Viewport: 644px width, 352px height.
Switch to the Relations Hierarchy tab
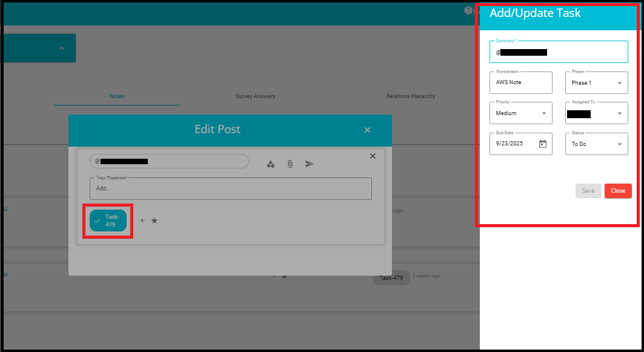coord(410,96)
